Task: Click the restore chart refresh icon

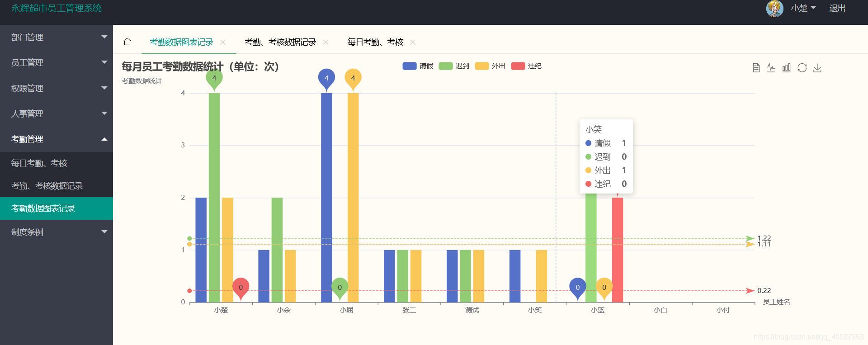Action: [802, 68]
